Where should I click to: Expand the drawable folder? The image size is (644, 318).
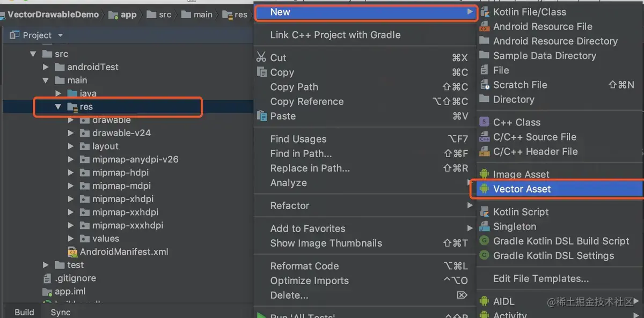(69, 120)
